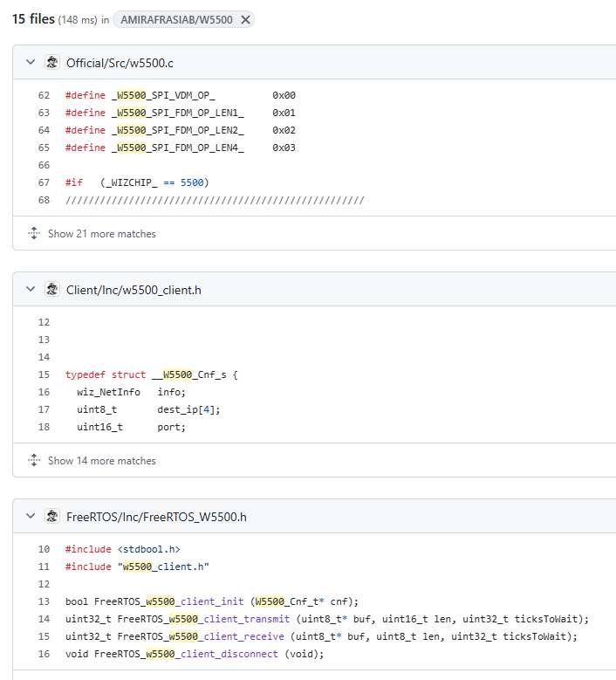Show 14 more matches in w5500_client.h

pyautogui.click(x=102, y=461)
